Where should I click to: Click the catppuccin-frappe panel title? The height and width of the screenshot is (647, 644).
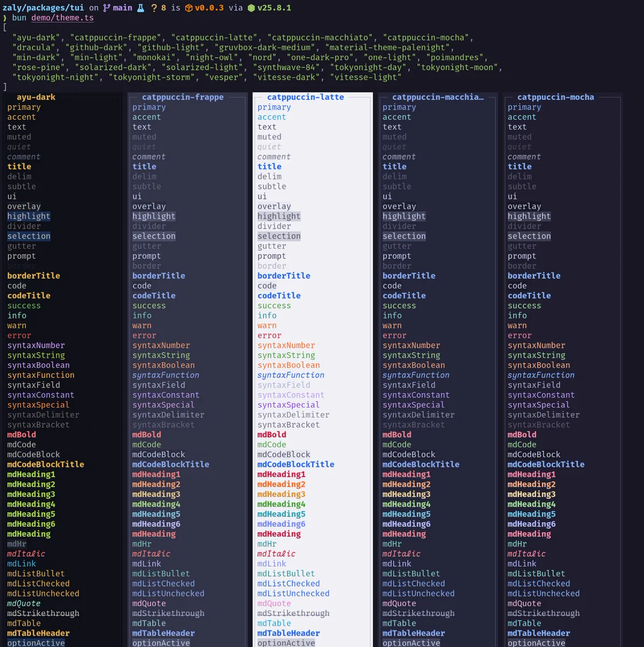(183, 97)
